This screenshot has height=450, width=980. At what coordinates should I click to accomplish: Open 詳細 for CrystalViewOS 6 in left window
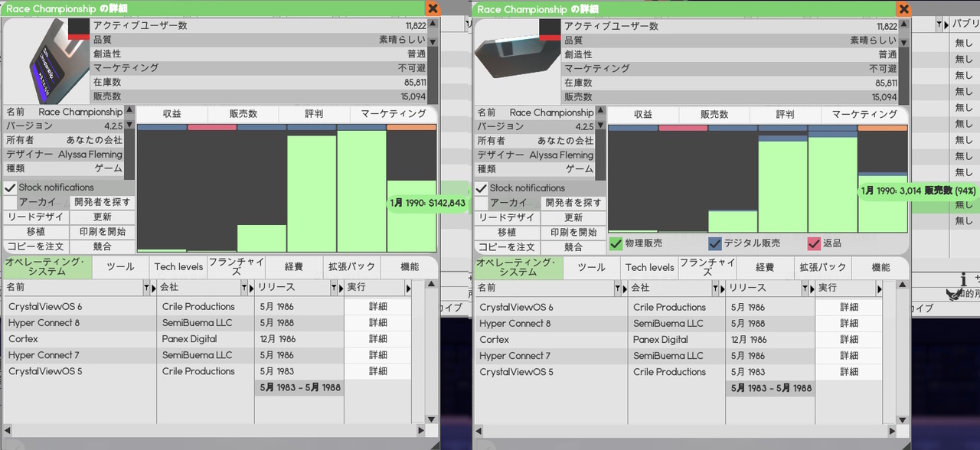tap(377, 307)
